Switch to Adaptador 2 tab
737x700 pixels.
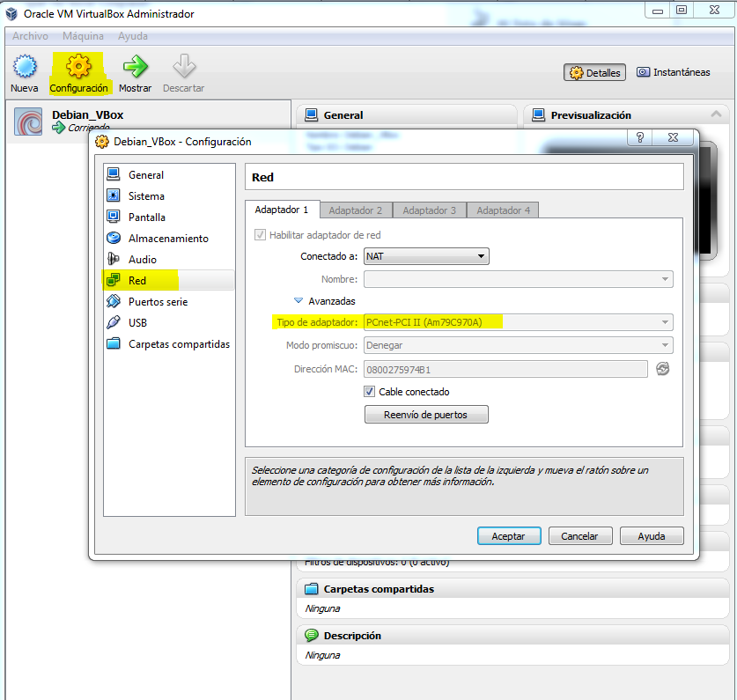pos(356,210)
